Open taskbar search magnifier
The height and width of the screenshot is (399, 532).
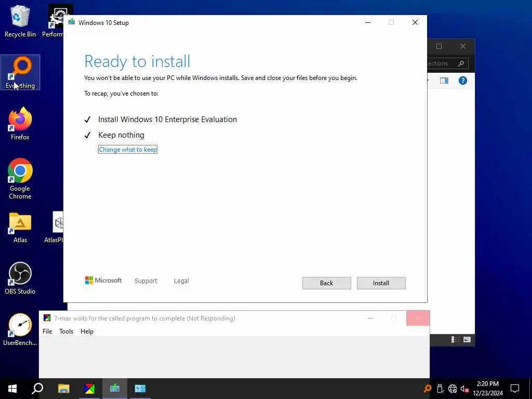pyautogui.click(x=37, y=389)
